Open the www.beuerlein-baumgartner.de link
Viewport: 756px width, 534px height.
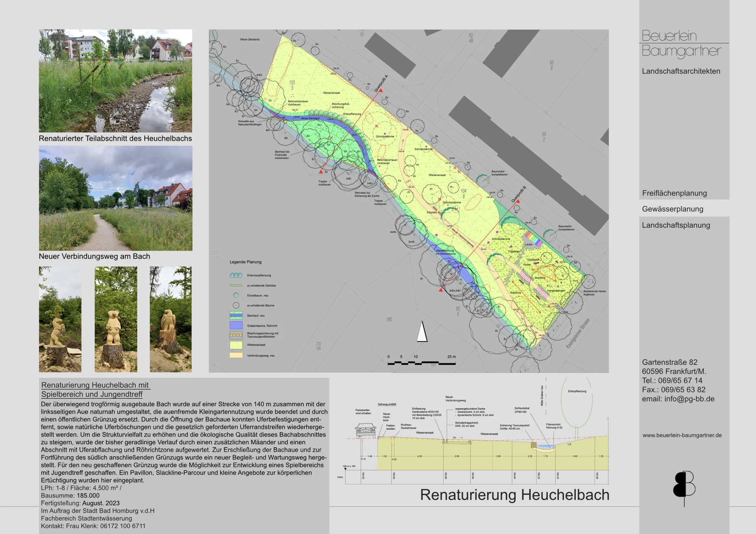pos(682,435)
